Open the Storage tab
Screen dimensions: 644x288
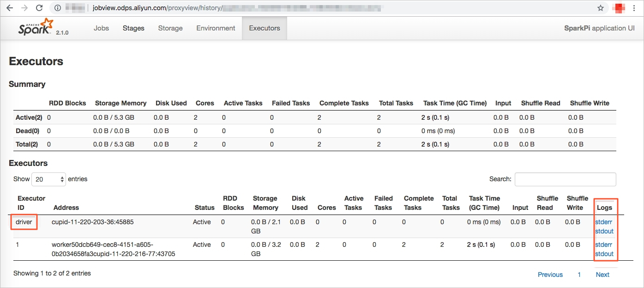(x=170, y=28)
